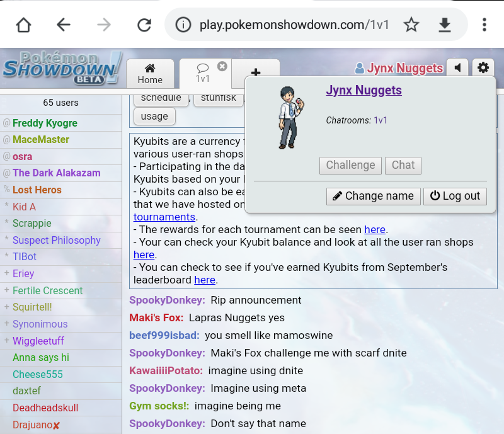Image resolution: width=504 pixels, height=434 pixels.
Task: Switch to the Home tab
Action: click(150, 74)
